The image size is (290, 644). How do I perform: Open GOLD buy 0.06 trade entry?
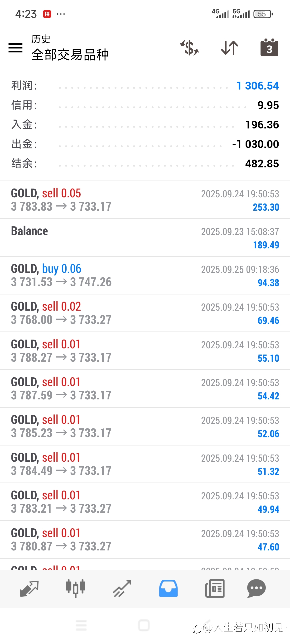145,275
